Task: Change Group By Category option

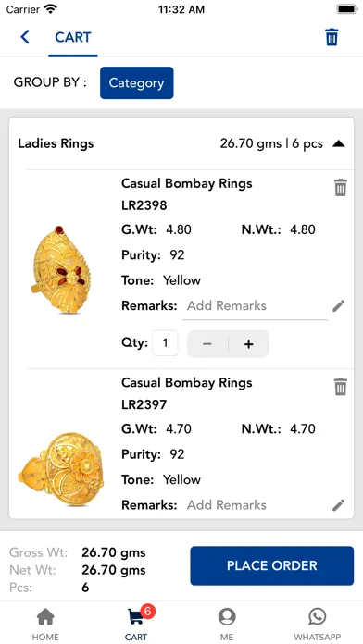Action: click(x=136, y=83)
